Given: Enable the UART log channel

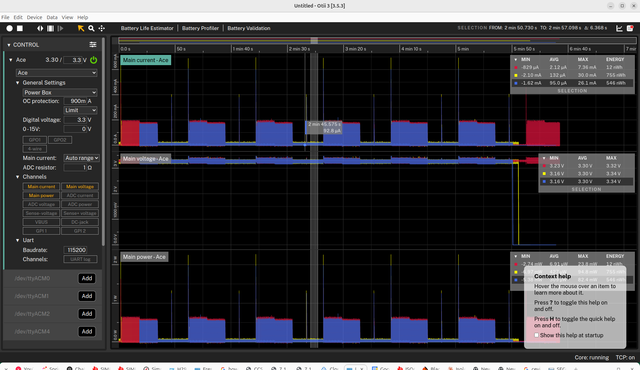Looking at the screenshot, I should [80, 259].
